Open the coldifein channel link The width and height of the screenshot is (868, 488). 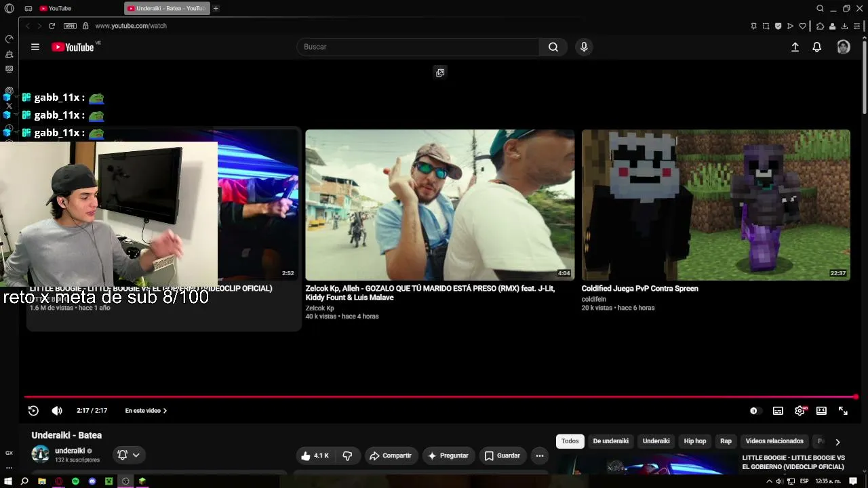(x=594, y=299)
